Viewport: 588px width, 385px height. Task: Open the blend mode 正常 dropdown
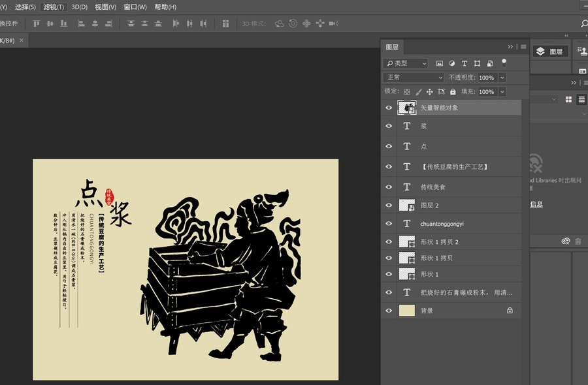[414, 78]
